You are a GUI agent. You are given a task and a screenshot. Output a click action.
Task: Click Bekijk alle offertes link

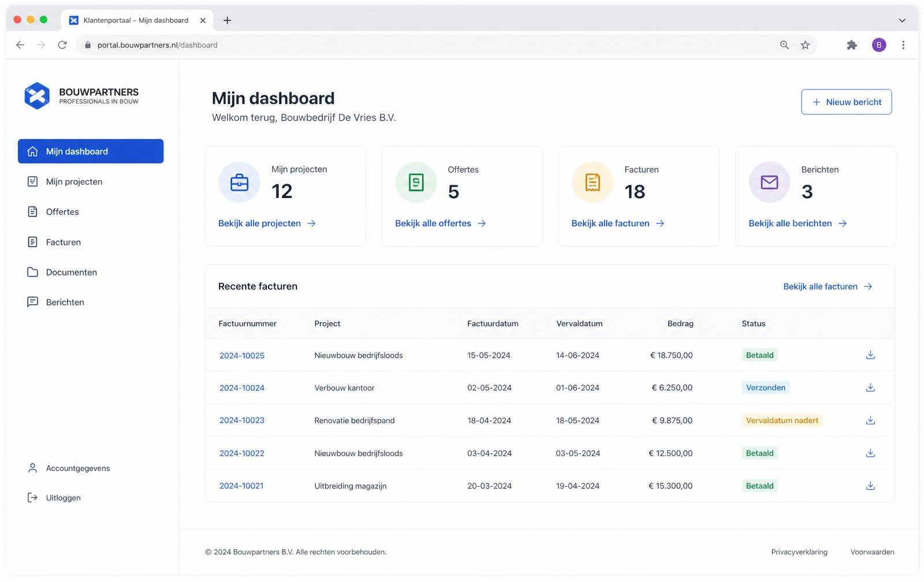[441, 223]
